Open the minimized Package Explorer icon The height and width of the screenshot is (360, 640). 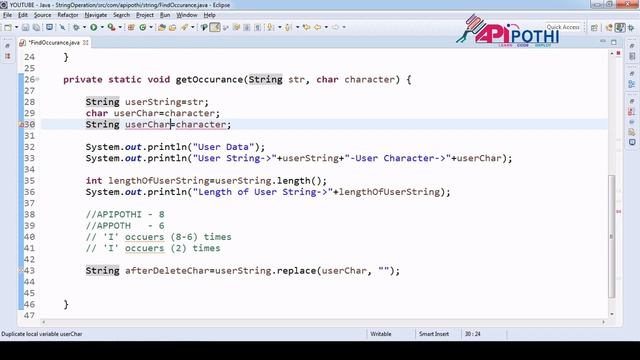[8, 56]
